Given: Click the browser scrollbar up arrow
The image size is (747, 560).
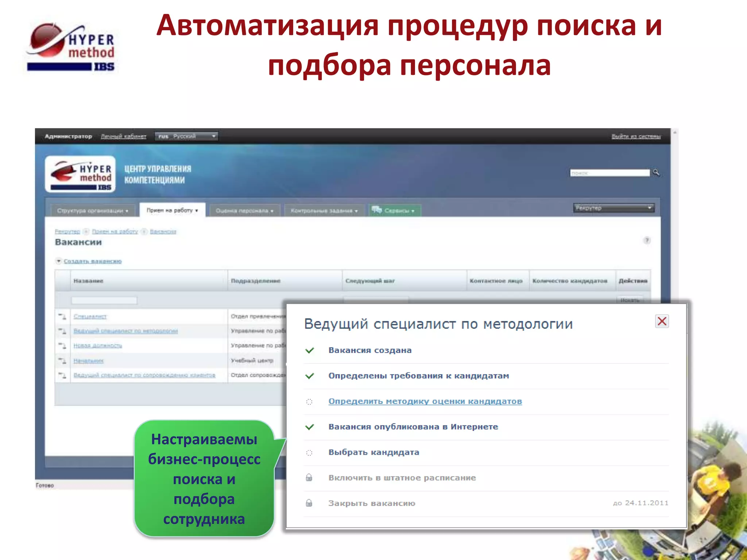Looking at the screenshot, I should [675, 133].
